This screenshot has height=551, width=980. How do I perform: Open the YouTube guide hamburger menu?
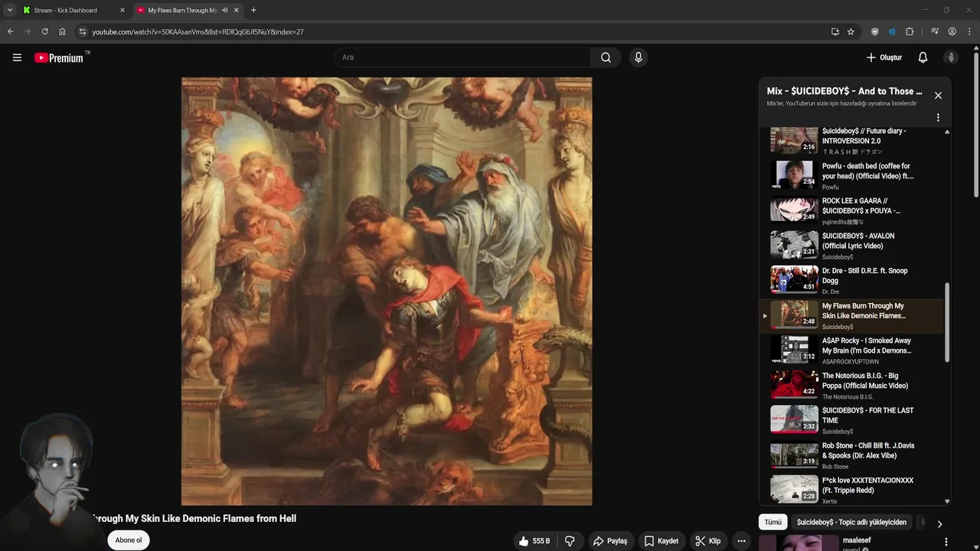tap(17, 57)
